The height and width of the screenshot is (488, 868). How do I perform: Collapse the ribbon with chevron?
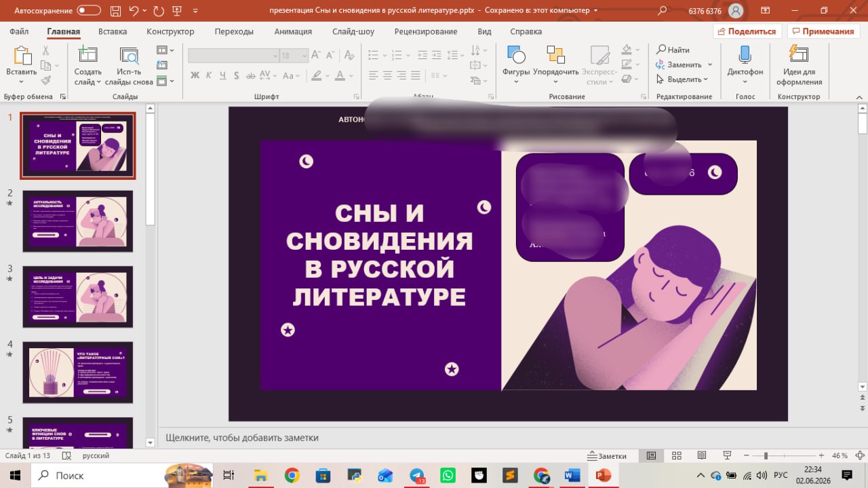click(859, 96)
